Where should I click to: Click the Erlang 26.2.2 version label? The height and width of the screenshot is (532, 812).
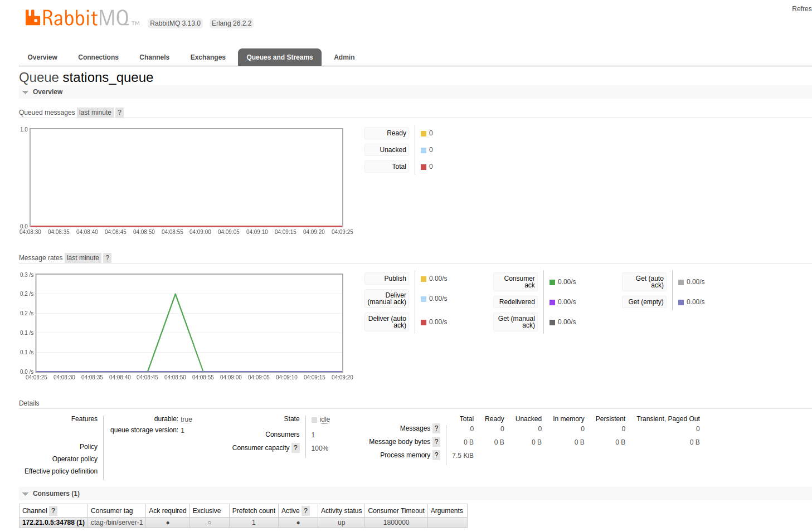pyautogui.click(x=231, y=23)
